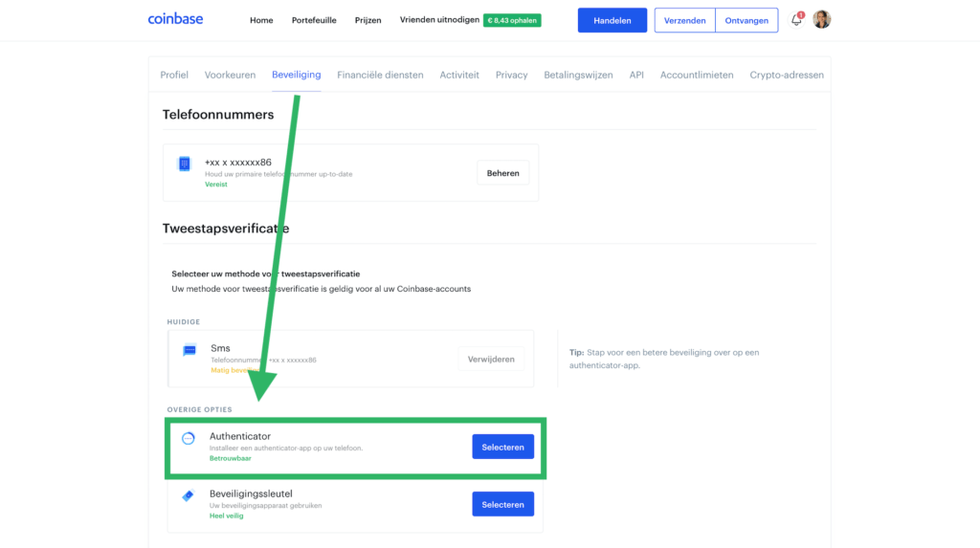This screenshot has height=548, width=980.
Task: Click Selecteren for Authenticator
Action: 503,447
